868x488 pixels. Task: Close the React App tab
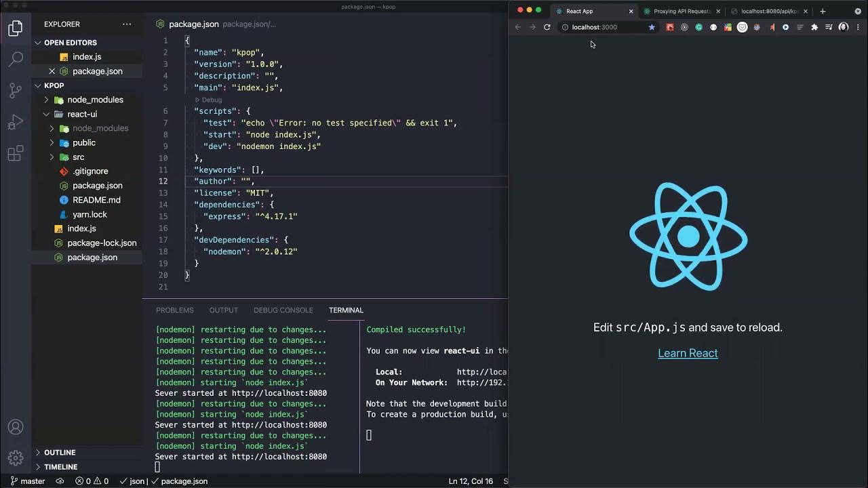click(x=631, y=11)
